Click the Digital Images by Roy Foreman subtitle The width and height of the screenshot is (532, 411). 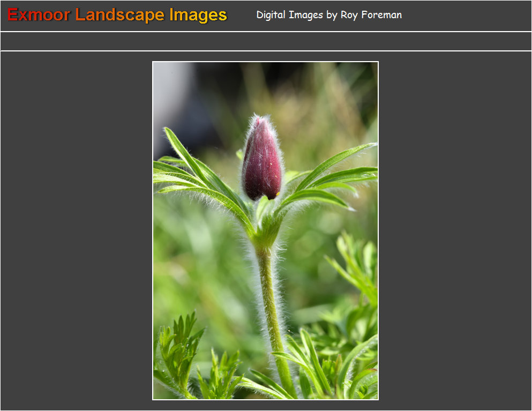click(x=328, y=15)
